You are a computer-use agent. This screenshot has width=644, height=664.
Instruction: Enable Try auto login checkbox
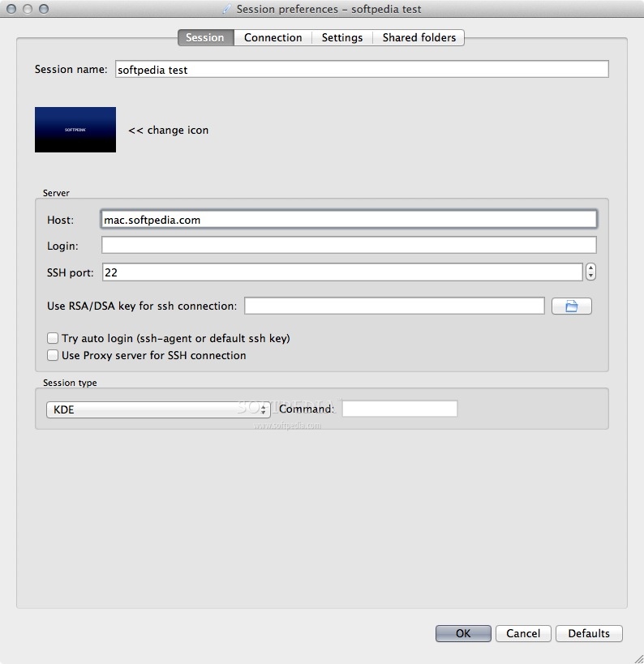(53, 338)
